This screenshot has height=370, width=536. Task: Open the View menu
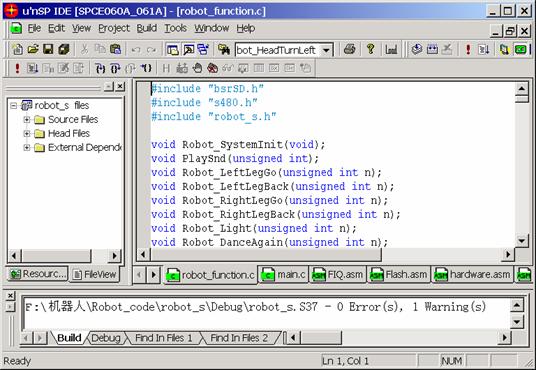(x=81, y=28)
